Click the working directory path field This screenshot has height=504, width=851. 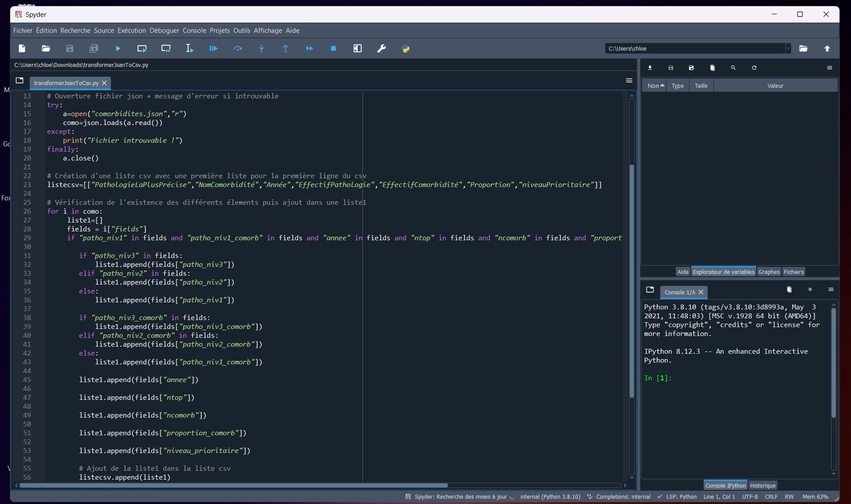coord(692,48)
